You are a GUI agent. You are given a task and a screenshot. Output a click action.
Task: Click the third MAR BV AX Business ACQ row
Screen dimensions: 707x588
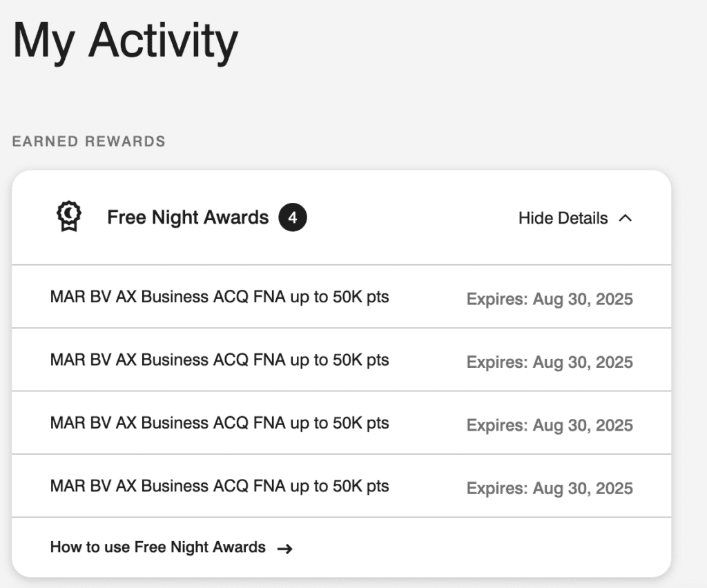coord(219,422)
